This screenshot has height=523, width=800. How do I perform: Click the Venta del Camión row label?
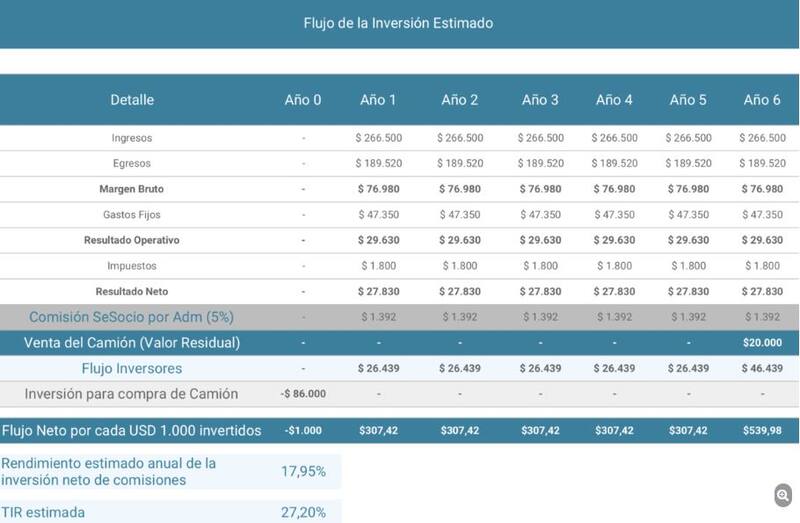click(x=132, y=343)
